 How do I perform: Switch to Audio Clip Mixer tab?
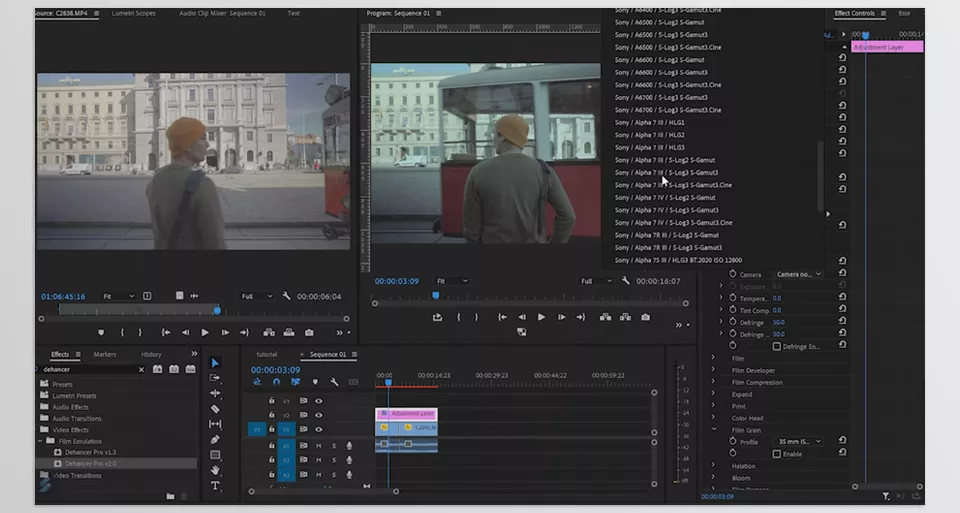coord(222,13)
